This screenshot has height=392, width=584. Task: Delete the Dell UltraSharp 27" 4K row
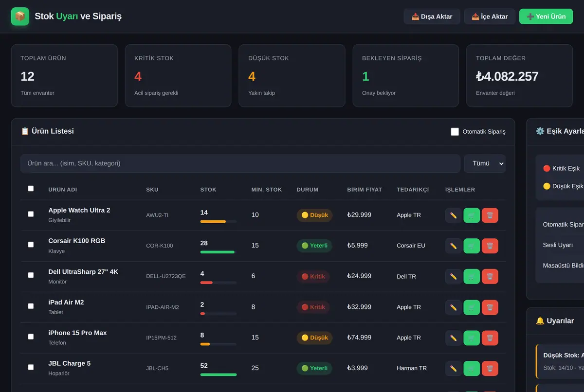[x=490, y=276]
